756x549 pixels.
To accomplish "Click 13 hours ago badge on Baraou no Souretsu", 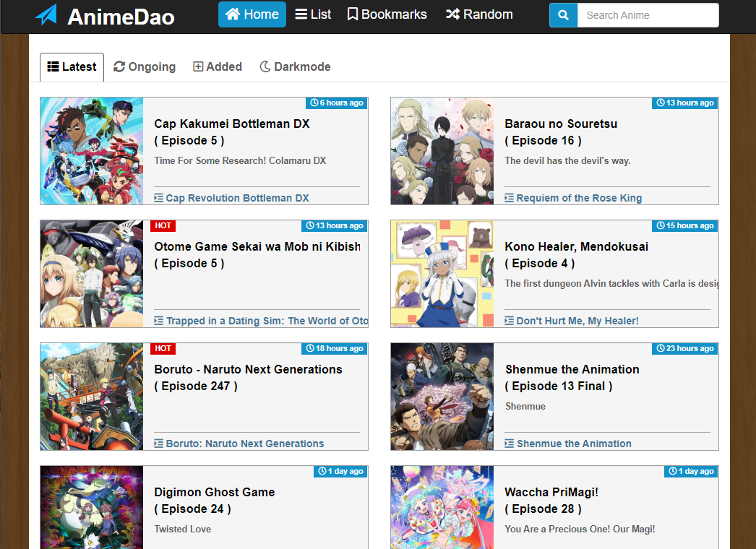I will pos(685,103).
